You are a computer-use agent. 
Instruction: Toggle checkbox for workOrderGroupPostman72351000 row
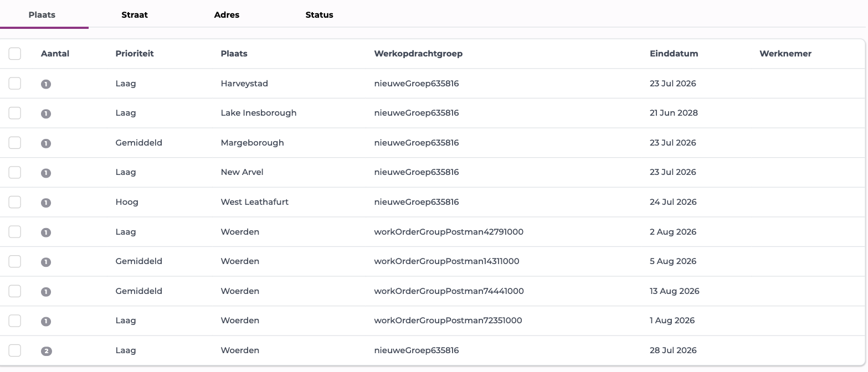[15, 321]
